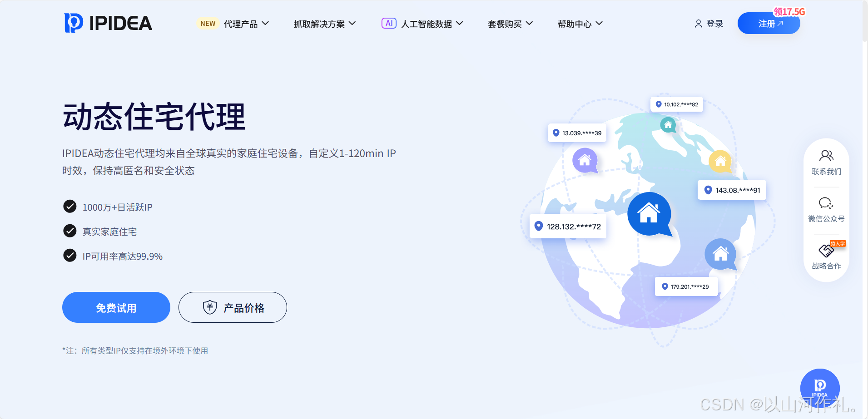This screenshot has width=868, height=419.
Task: Open the 联系我们 contact icon
Action: click(826, 156)
